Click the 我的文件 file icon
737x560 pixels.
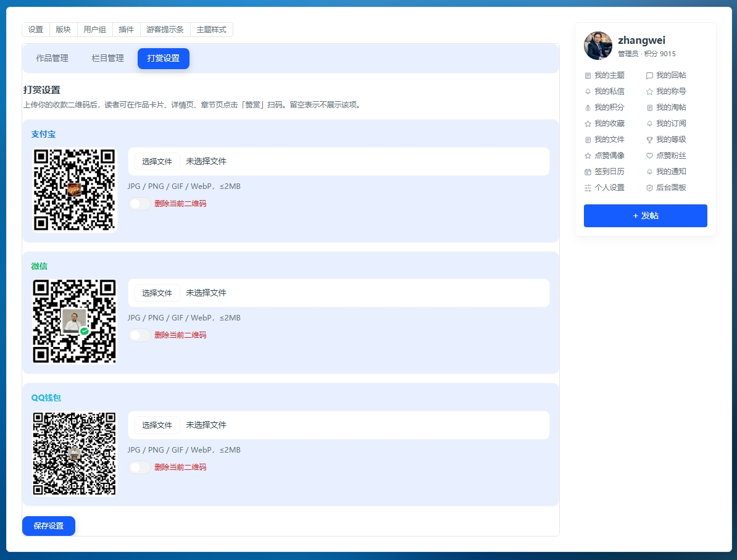click(588, 140)
